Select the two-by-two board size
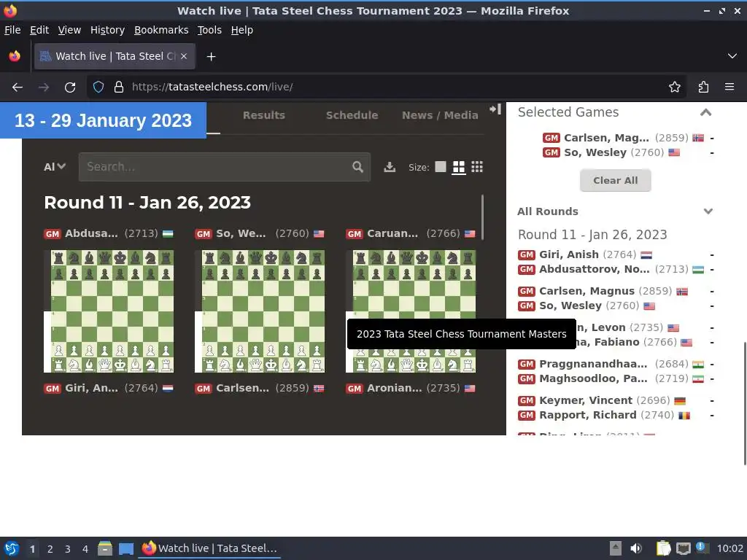Viewport: 747px width, 560px height. tap(459, 167)
